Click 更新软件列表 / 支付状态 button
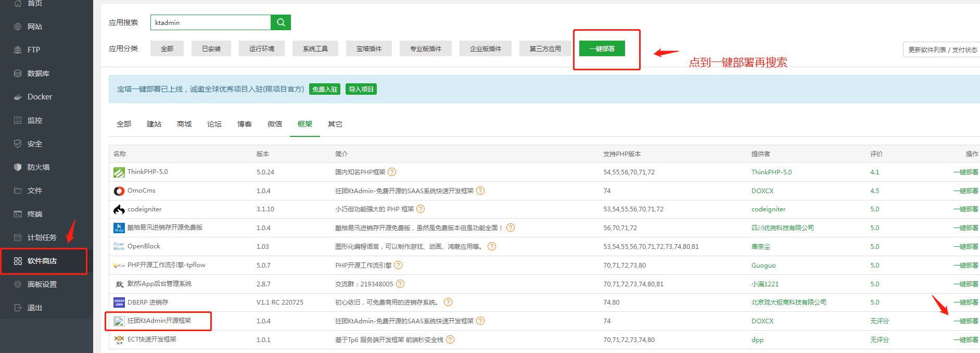 click(x=942, y=49)
